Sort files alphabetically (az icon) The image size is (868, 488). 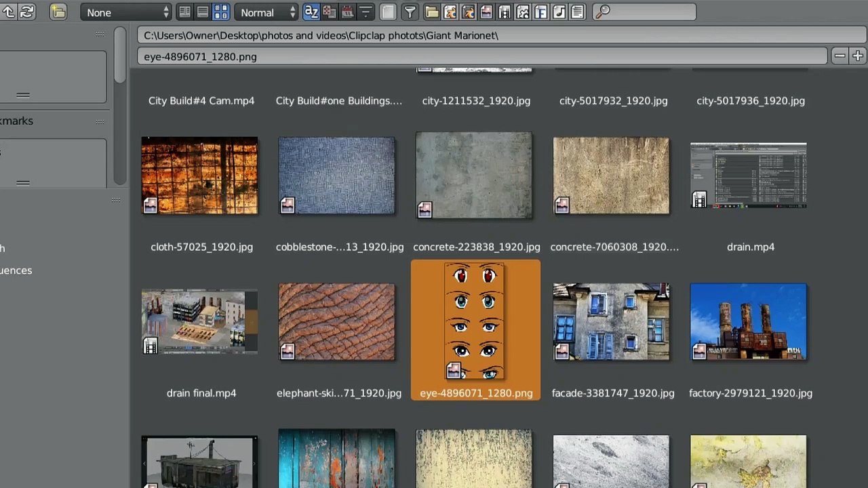tap(311, 12)
